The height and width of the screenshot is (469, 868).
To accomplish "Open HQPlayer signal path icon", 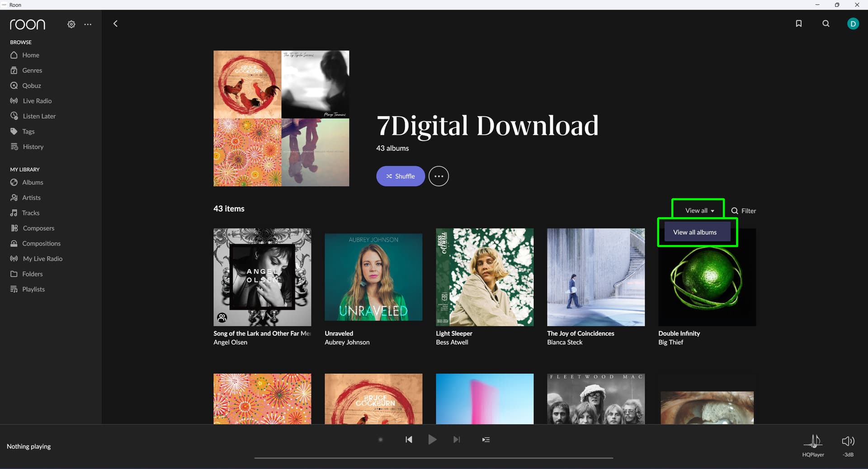I will pyautogui.click(x=813, y=441).
